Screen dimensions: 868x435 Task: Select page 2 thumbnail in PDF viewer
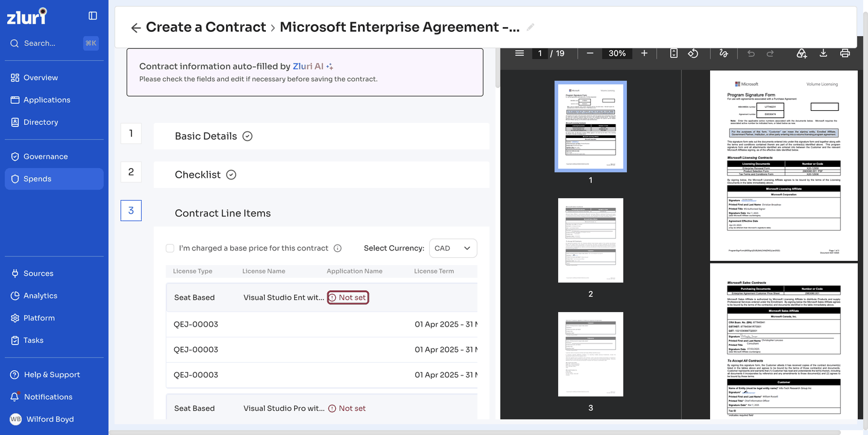[591, 240]
